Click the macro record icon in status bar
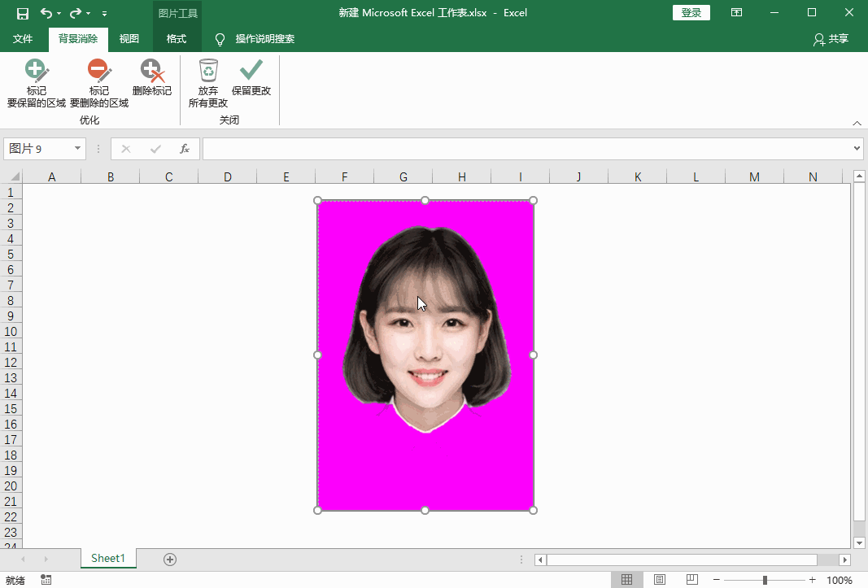The width and height of the screenshot is (868, 588). click(x=46, y=580)
